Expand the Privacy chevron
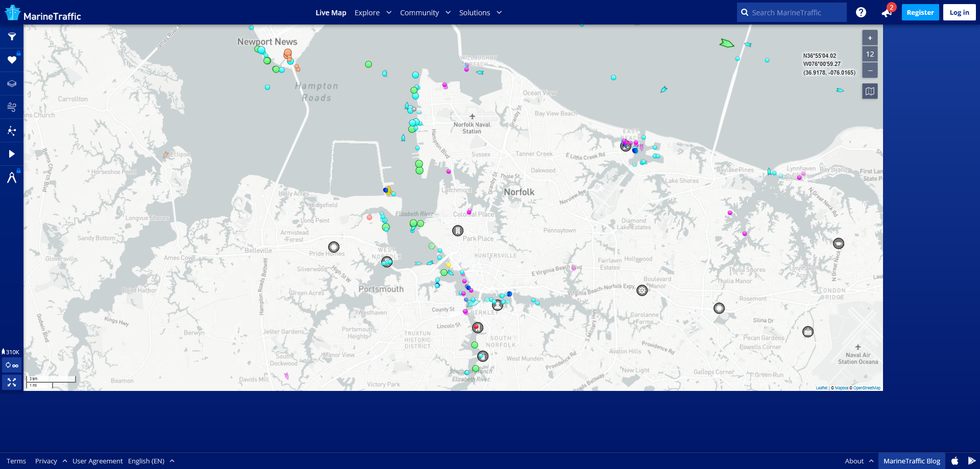The image size is (980, 469). 65,461
